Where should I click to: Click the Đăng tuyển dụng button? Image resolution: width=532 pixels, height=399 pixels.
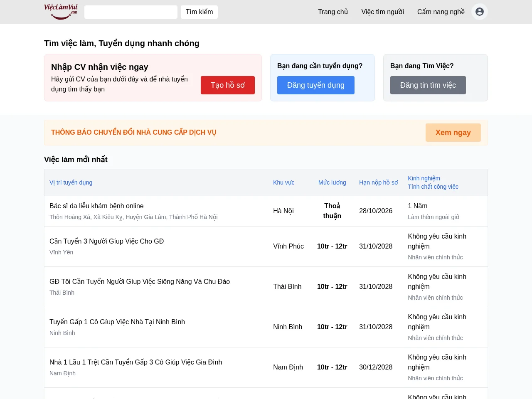(x=316, y=85)
